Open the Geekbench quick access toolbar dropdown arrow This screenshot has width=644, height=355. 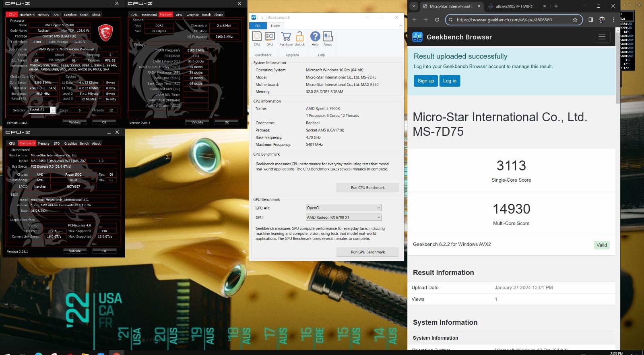pos(262,18)
